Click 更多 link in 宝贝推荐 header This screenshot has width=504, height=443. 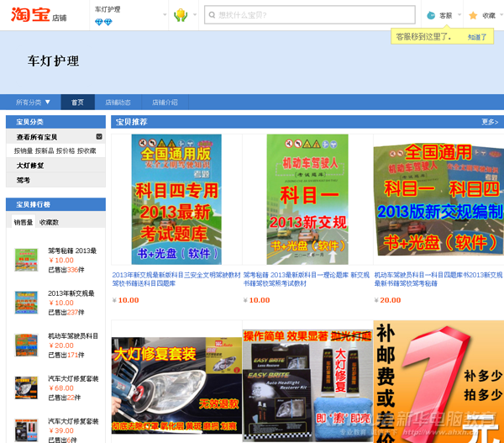[490, 122]
